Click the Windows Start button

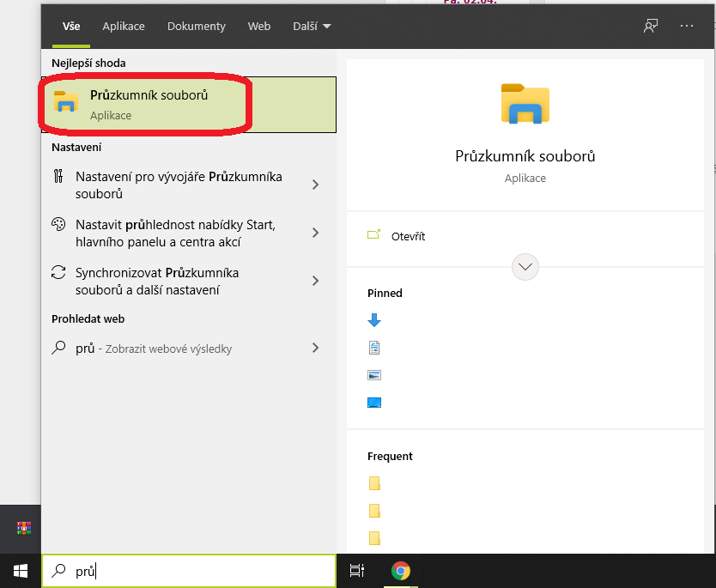[x=20, y=571]
